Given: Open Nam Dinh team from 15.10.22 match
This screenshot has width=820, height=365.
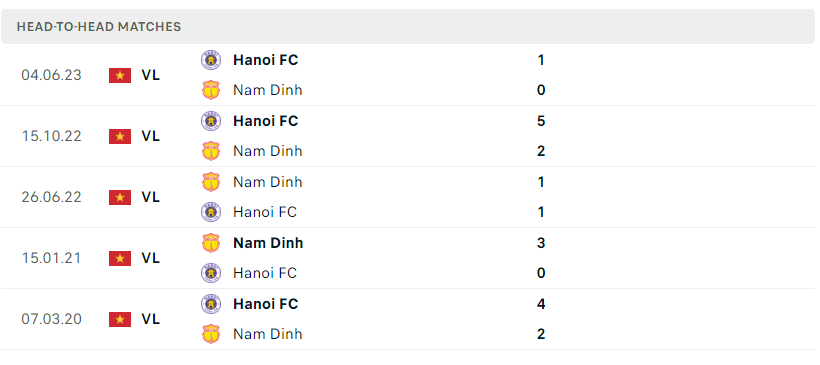Looking at the screenshot, I should tap(268, 151).
